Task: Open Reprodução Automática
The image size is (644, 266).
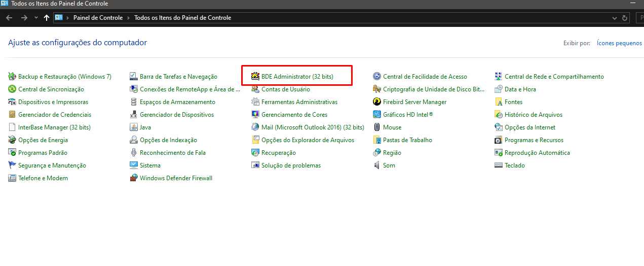Action: (537, 153)
